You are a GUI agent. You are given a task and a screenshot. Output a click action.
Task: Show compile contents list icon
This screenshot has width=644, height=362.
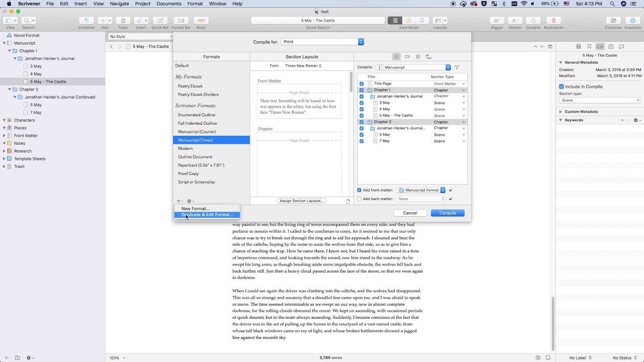(x=396, y=57)
